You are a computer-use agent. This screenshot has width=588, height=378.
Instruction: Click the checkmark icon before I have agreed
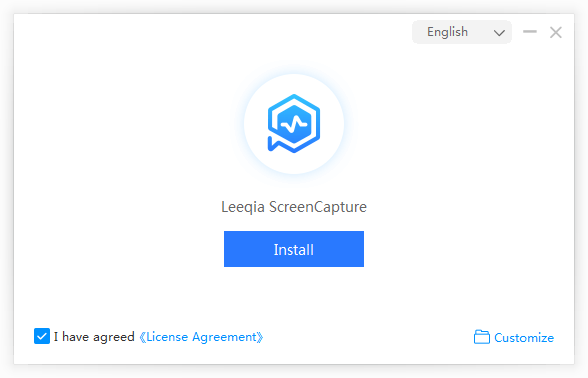(42, 336)
